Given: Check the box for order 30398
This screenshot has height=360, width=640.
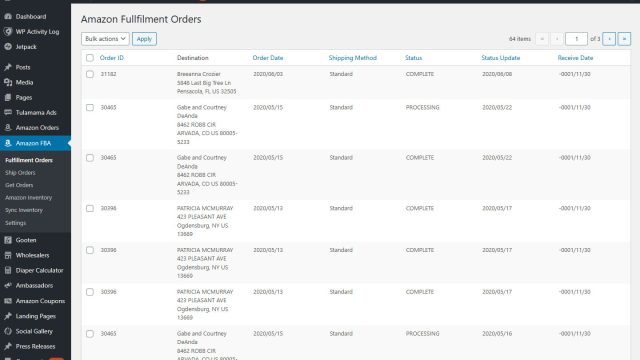Looking at the screenshot, I should 90,208.
